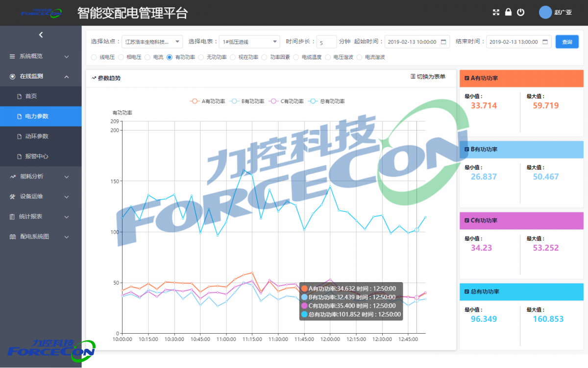Select the 有功功率 radio option
This screenshot has height=368, width=588.
170,57
